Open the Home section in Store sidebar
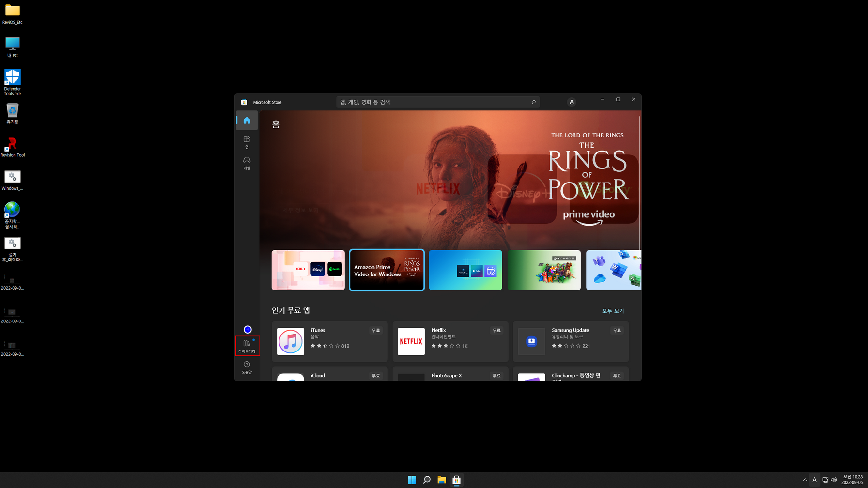The height and width of the screenshot is (488, 868). point(247,120)
